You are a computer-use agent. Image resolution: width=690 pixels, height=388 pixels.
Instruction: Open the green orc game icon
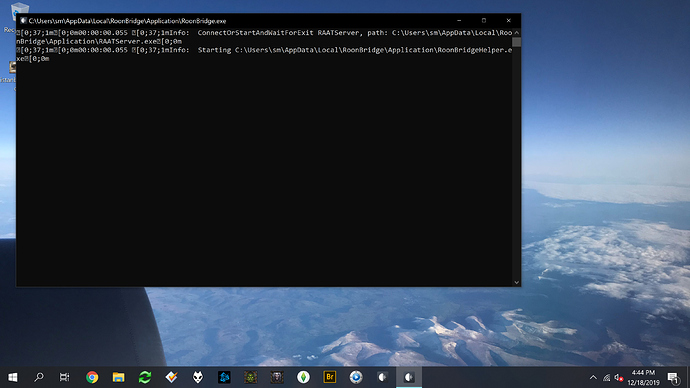coord(250,377)
